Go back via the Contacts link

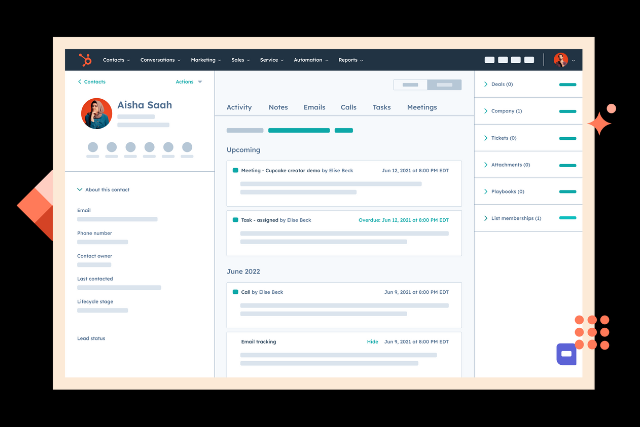coord(91,82)
